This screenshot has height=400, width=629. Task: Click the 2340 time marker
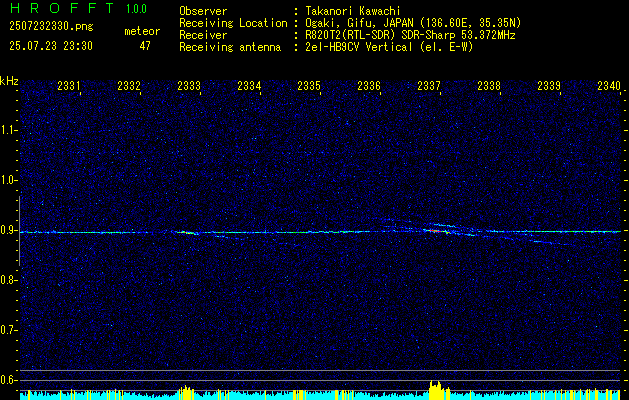pyautogui.click(x=609, y=86)
